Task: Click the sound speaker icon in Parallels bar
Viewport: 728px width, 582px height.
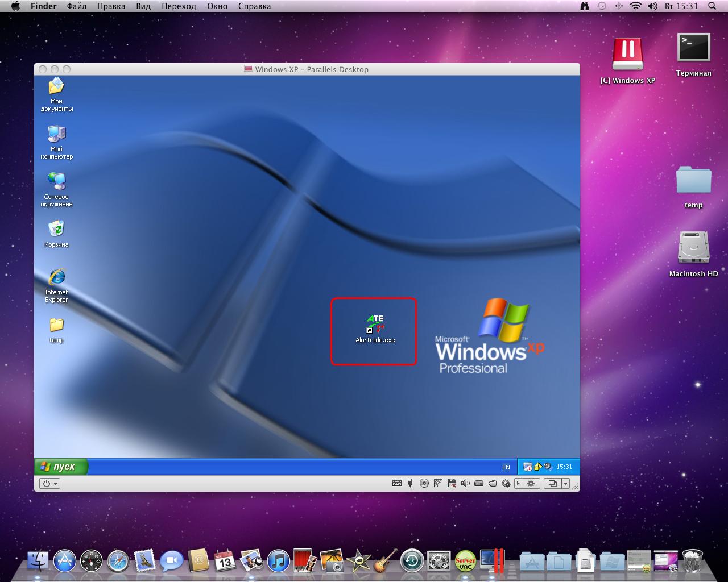Action: click(x=465, y=484)
